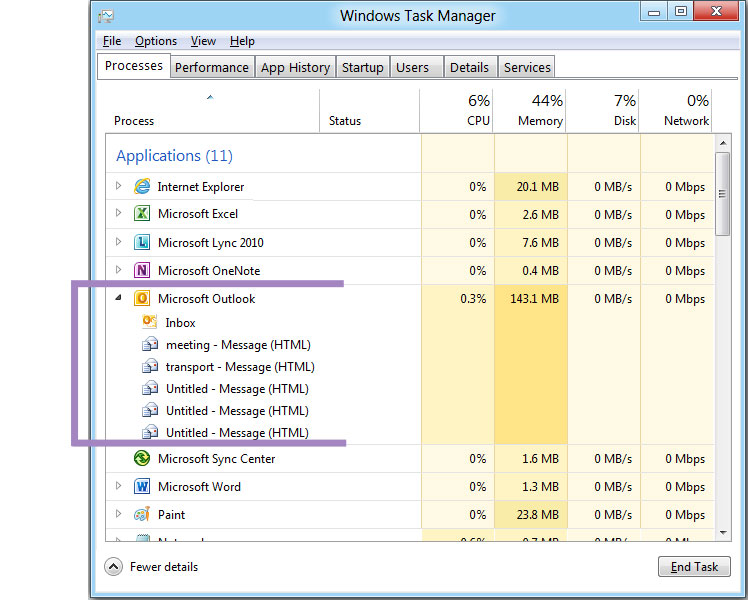Viewport: 748px width, 600px height.
Task: Click the Microsoft Sync Center icon
Action: pos(142,459)
